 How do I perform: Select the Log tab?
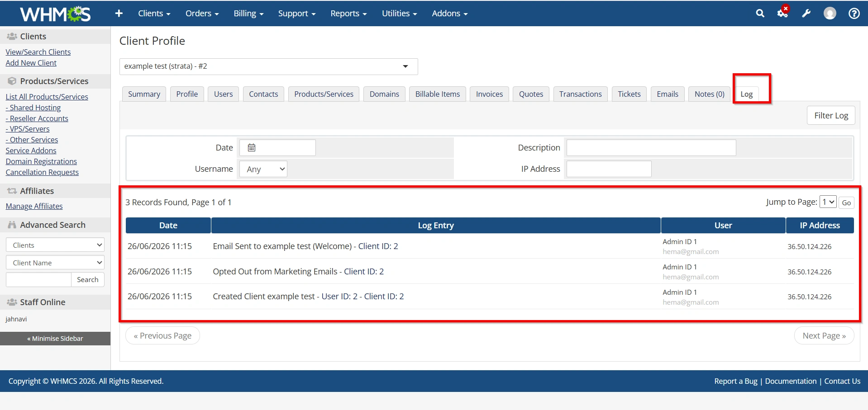[747, 94]
